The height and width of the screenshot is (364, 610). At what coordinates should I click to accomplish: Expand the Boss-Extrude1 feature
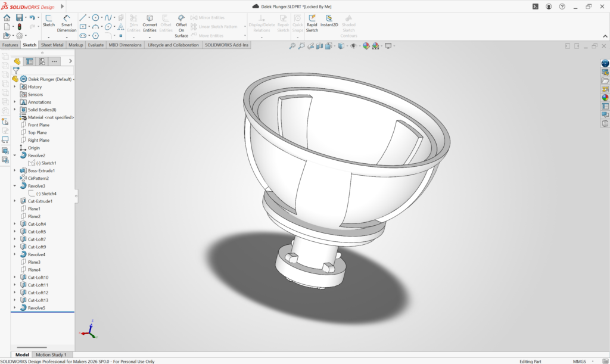[15, 171]
